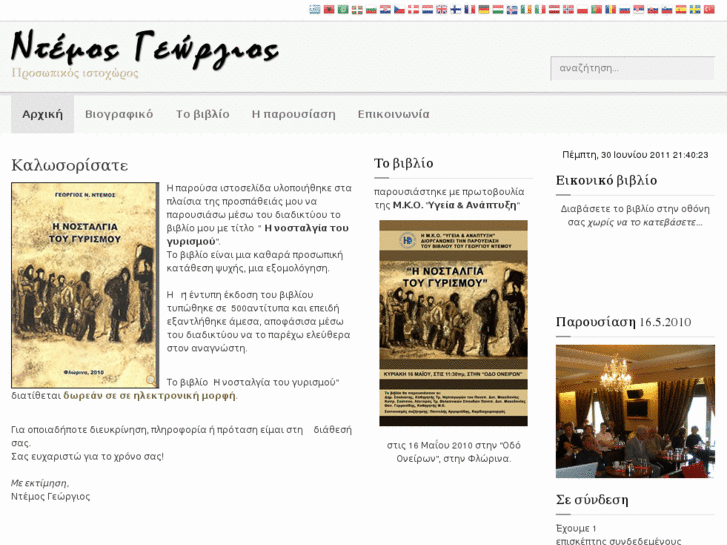
Task: Select the Greek flag language icon
Action: [315, 9]
